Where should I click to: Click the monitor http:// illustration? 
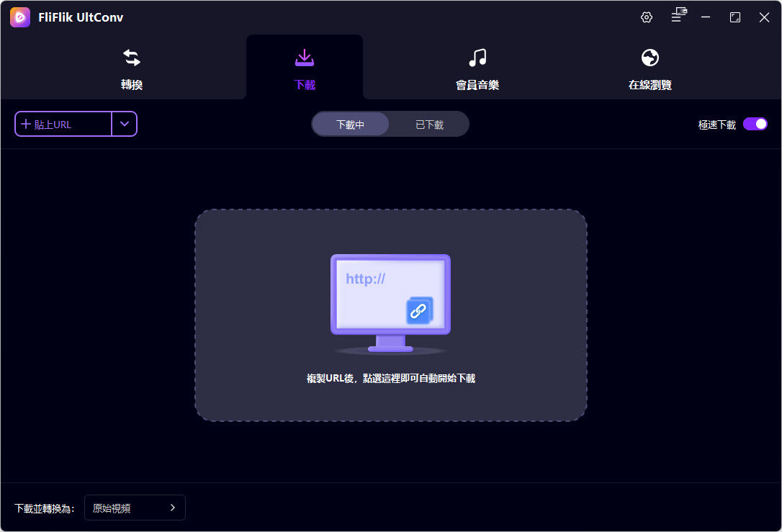click(x=390, y=303)
